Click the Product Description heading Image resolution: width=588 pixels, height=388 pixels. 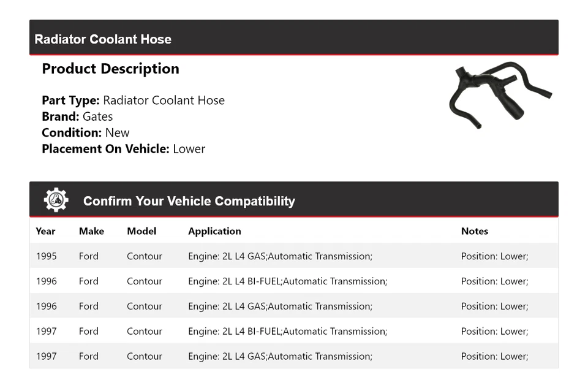[110, 69]
